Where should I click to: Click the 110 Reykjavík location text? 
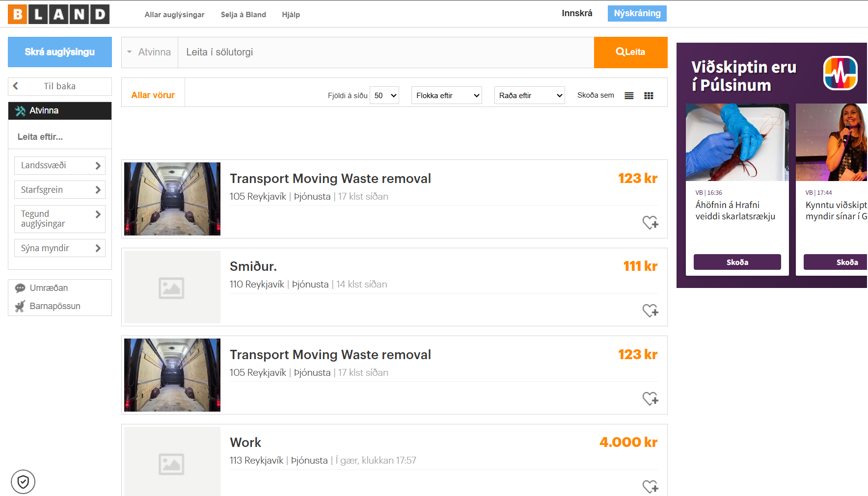(257, 285)
